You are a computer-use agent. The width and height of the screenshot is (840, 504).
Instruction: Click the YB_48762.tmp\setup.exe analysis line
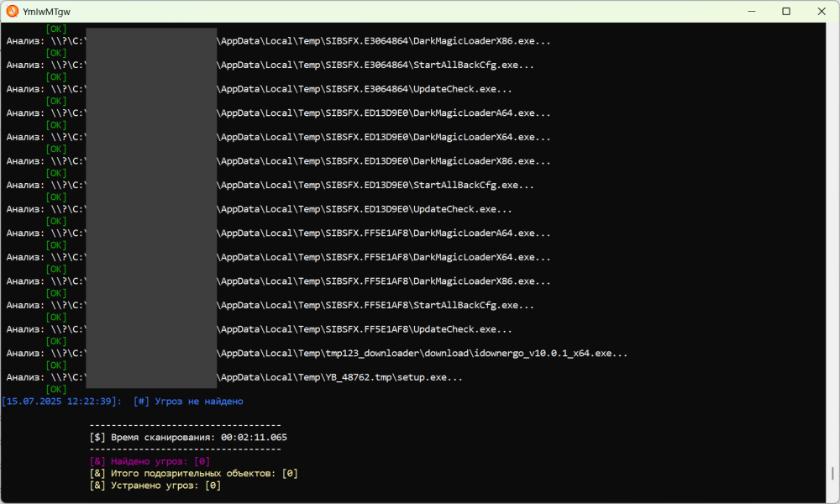tap(234, 378)
